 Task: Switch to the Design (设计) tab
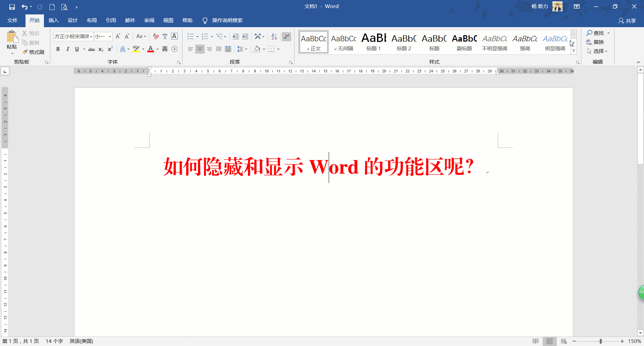73,20
